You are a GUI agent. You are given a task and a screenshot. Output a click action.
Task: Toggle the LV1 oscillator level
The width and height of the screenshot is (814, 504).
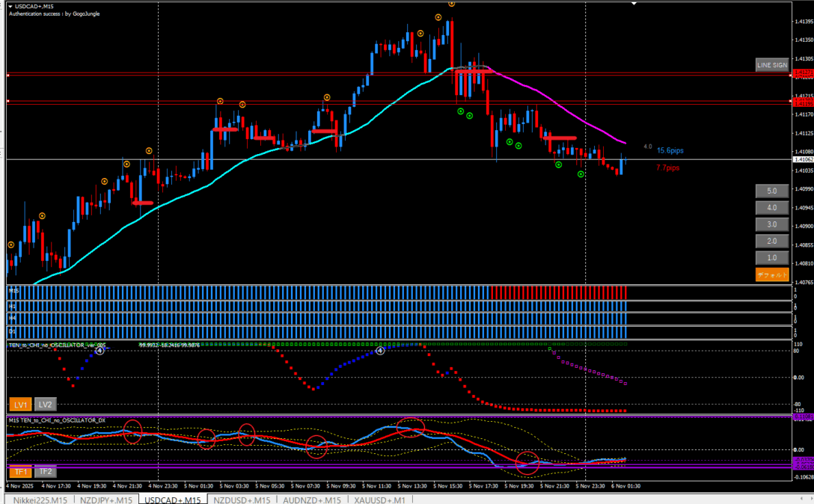(19, 405)
